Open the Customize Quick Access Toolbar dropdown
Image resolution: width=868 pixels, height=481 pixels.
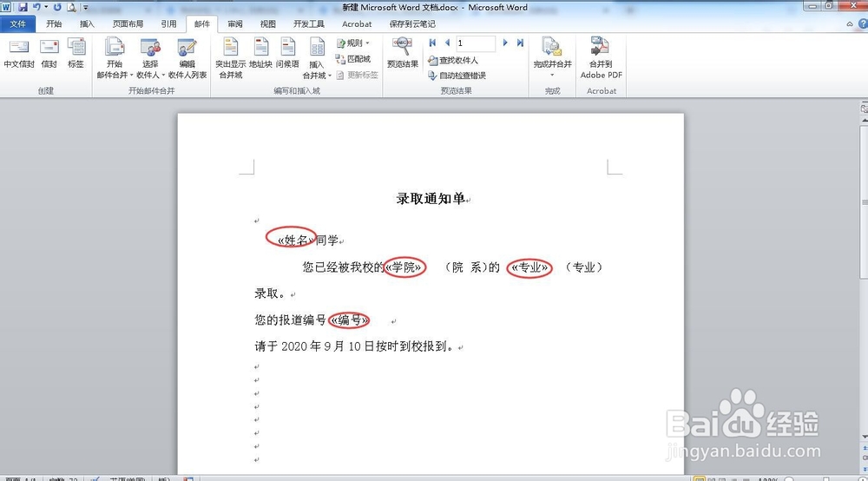click(x=86, y=7)
